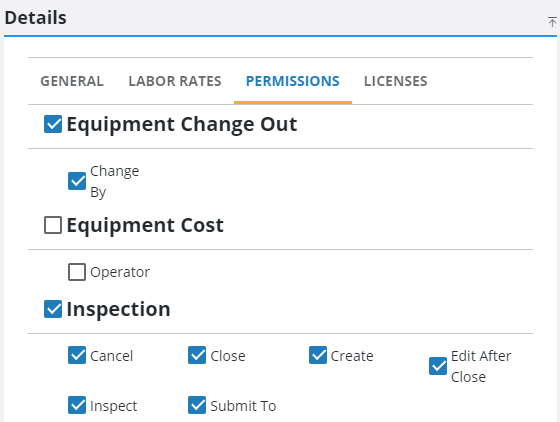Uncheck the Equipment Change Out checkbox
Viewport: 560px width, 422px height.
pyautogui.click(x=53, y=124)
